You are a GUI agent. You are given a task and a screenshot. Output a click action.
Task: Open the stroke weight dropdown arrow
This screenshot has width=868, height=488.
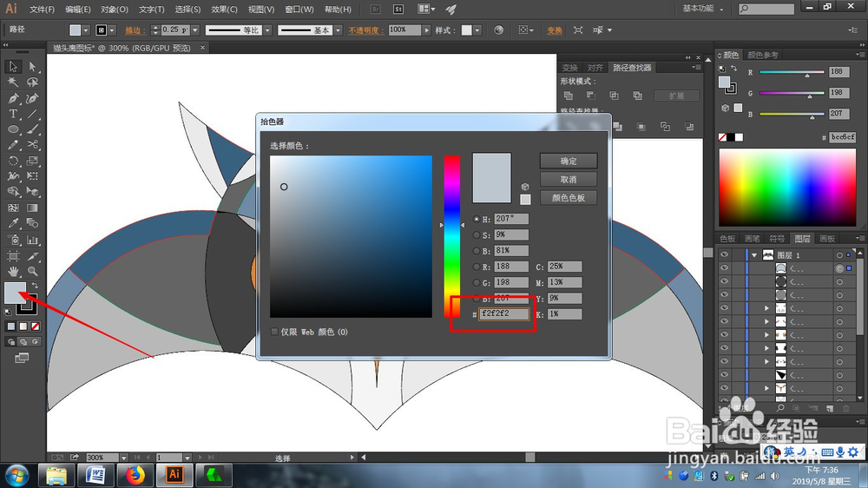pyautogui.click(x=194, y=30)
